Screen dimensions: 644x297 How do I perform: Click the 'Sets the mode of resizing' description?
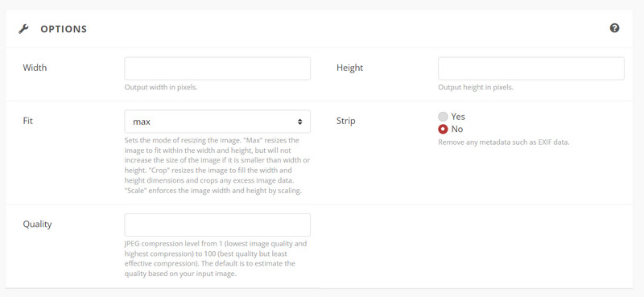coord(217,166)
